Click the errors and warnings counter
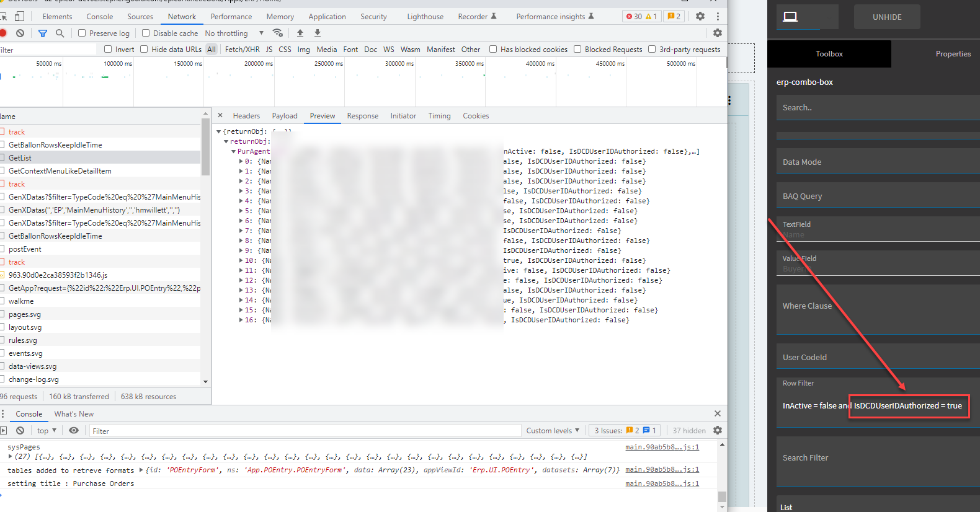Screen dimensions: 980x512 642,17
